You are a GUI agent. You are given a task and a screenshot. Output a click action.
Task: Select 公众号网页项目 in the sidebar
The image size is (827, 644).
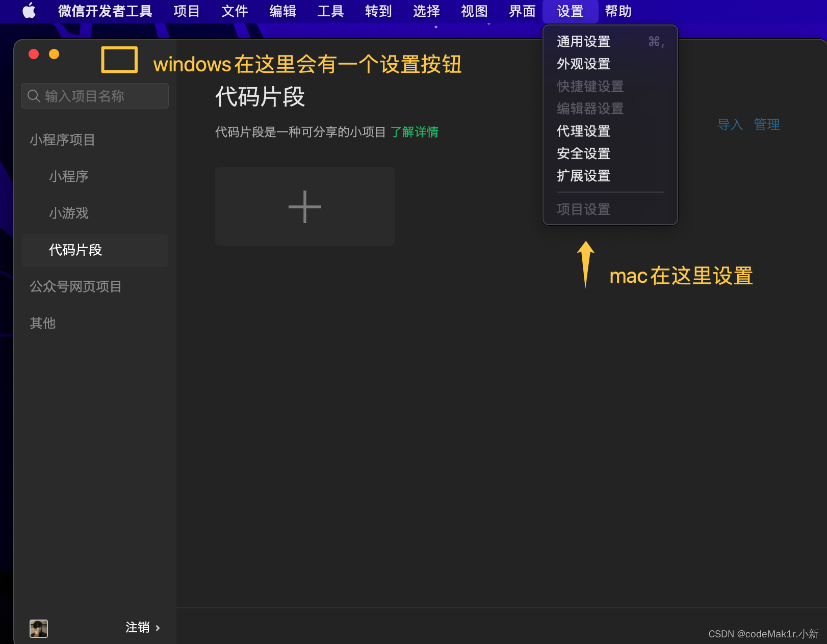(75, 286)
